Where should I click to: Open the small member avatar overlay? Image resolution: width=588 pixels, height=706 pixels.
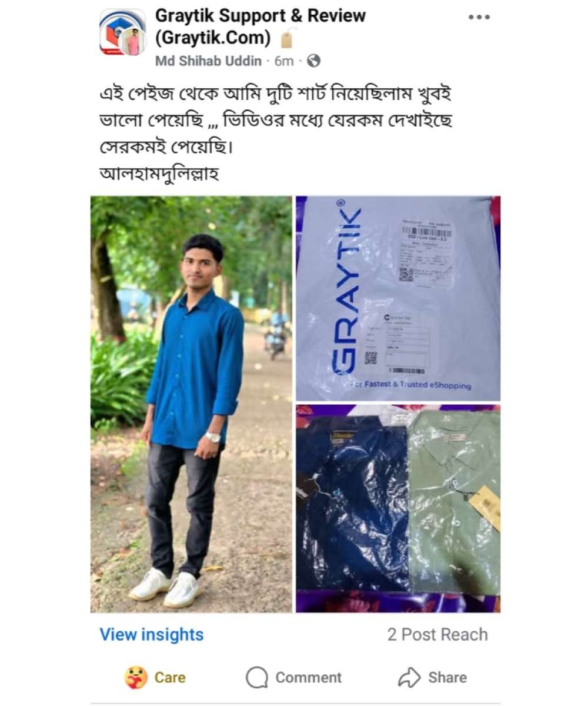[x=133, y=42]
